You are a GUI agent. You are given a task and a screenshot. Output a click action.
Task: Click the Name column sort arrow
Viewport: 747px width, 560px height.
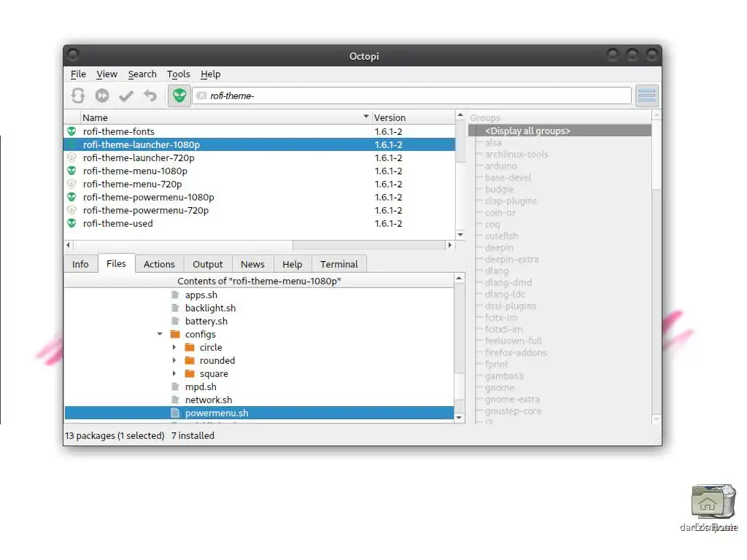[x=366, y=116]
